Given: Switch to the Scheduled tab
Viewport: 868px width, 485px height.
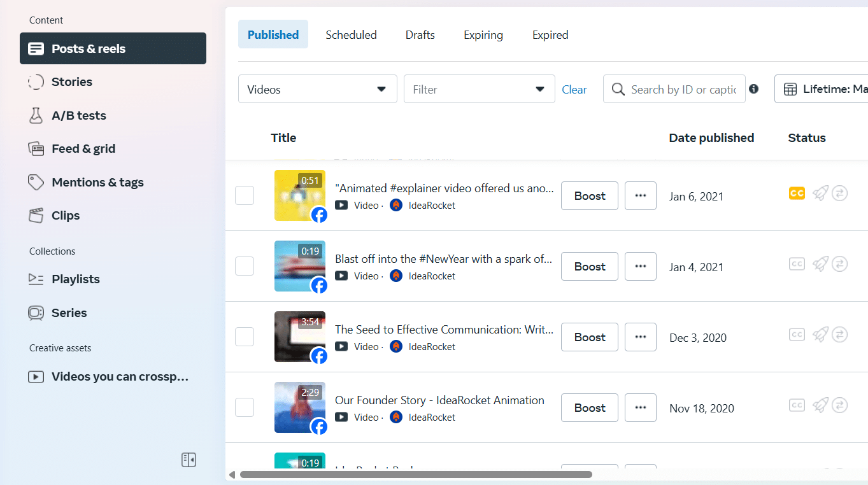Looking at the screenshot, I should (x=351, y=35).
